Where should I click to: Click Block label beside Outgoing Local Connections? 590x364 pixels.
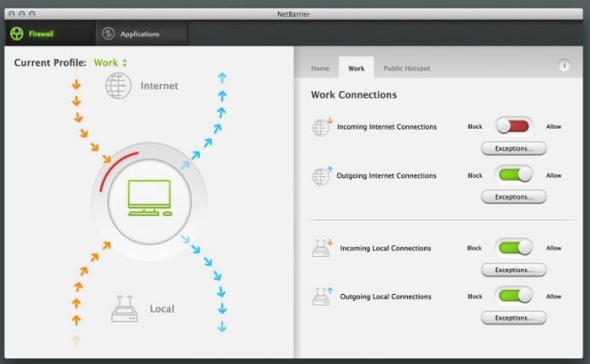coord(475,297)
